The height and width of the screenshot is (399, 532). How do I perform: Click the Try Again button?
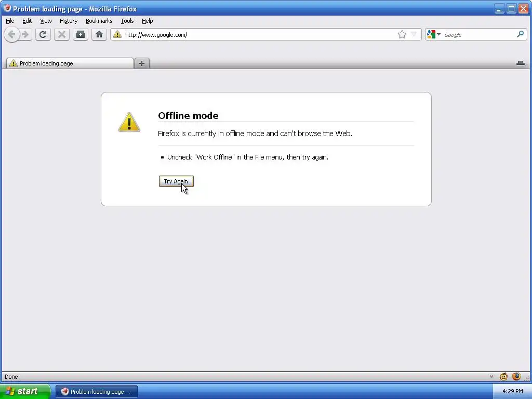[x=176, y=181]
